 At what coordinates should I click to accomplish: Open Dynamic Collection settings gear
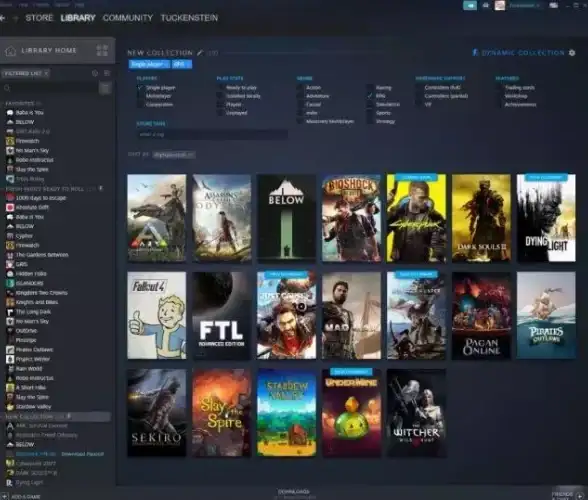coord(572,53)
